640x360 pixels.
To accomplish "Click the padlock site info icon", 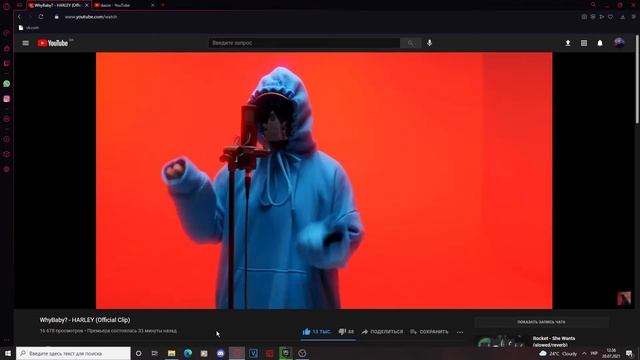I will 57,17.
